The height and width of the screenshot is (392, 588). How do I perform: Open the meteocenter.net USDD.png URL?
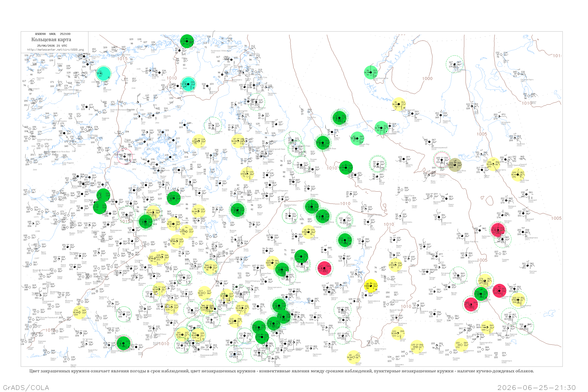(x=55, y=50)
